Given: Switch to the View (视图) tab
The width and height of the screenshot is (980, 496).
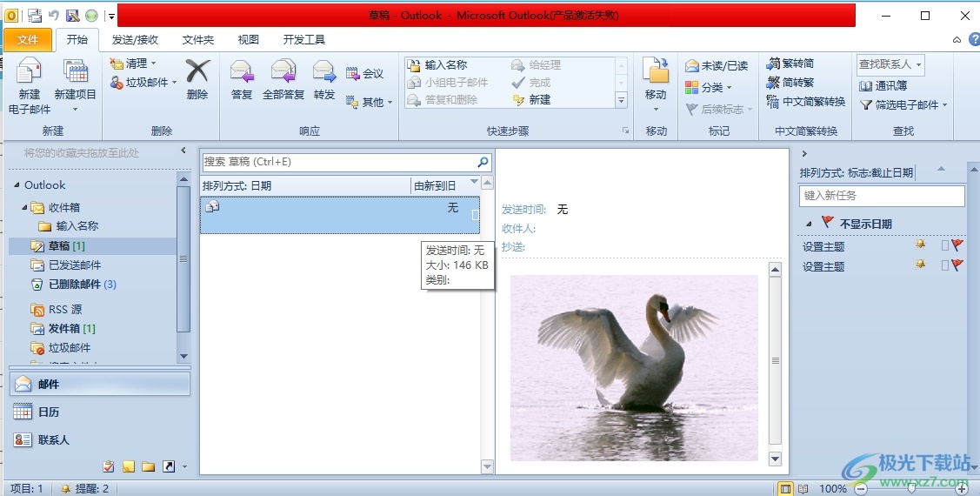Looking at the screenshot, I should pos(248,39).
